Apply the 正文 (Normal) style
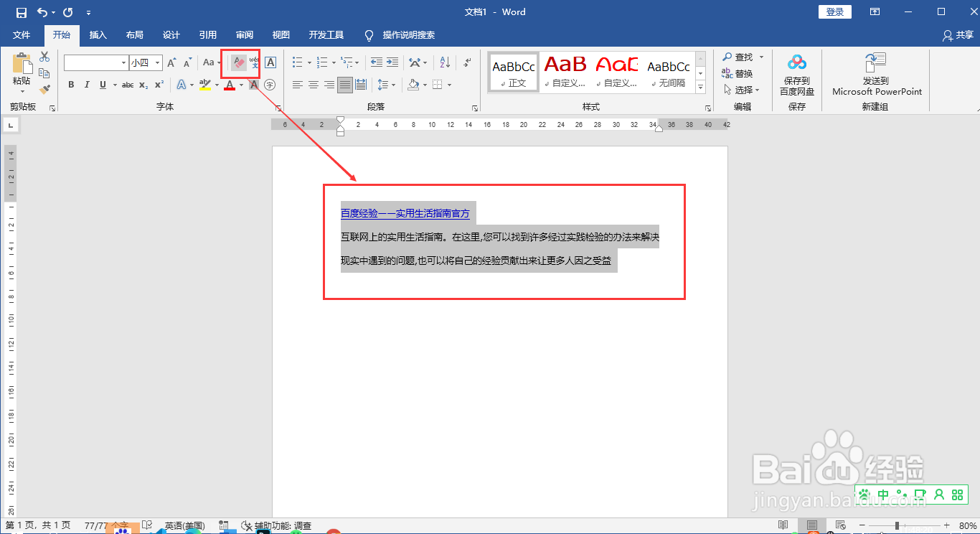This screenshot has width=980, height=534. click(x=513, y=72)
